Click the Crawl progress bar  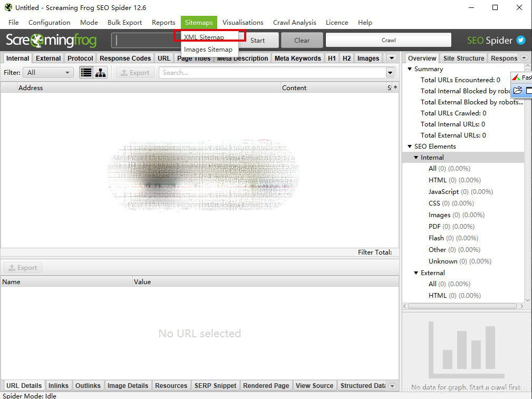click(389, 40)
